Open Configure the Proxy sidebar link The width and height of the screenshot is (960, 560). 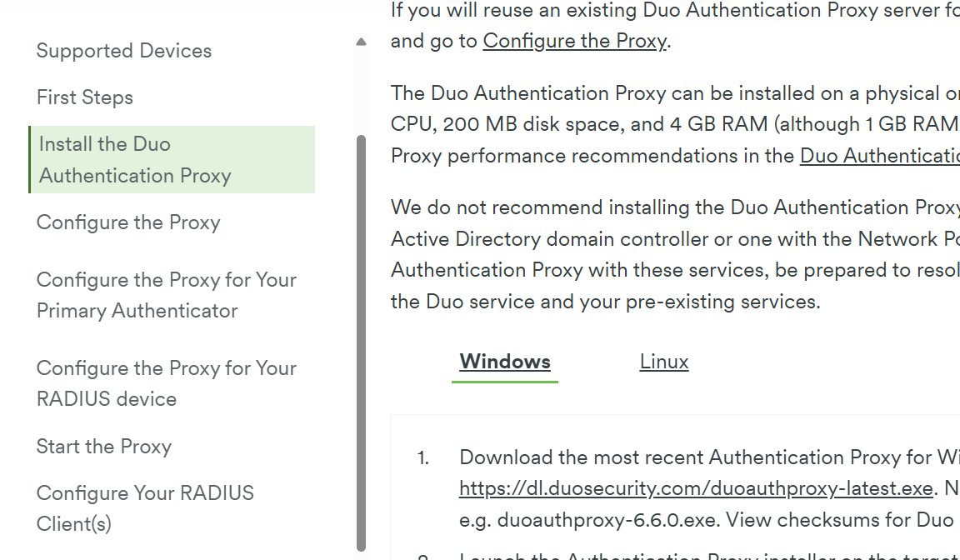pos(128,222)
